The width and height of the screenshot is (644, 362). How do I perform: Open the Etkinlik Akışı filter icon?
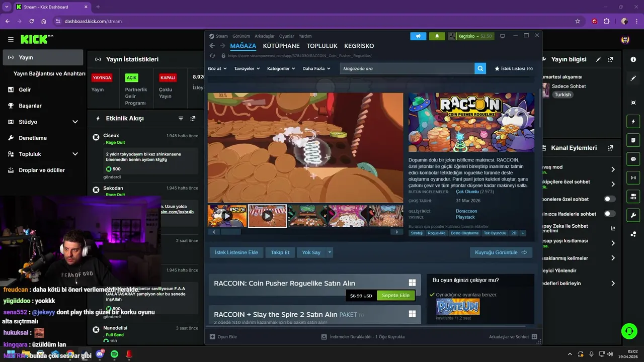point(181,119)
